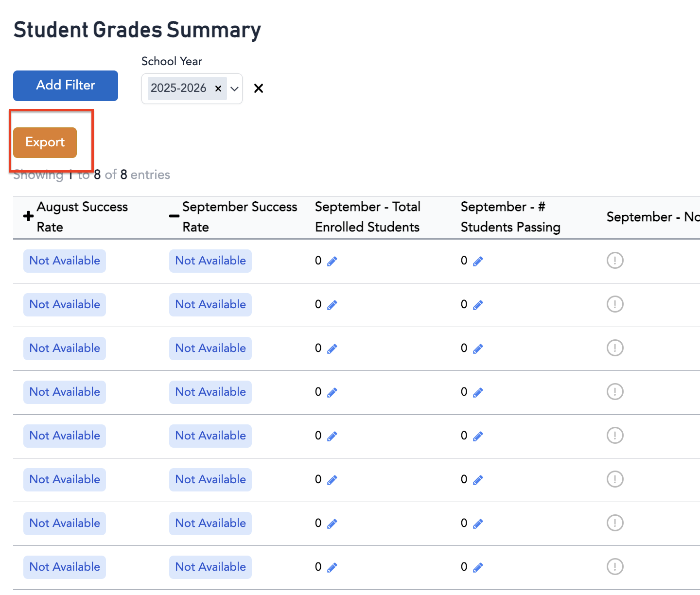Open the first row exclamation info icon

pyautogui.click(x=615, y=261)
